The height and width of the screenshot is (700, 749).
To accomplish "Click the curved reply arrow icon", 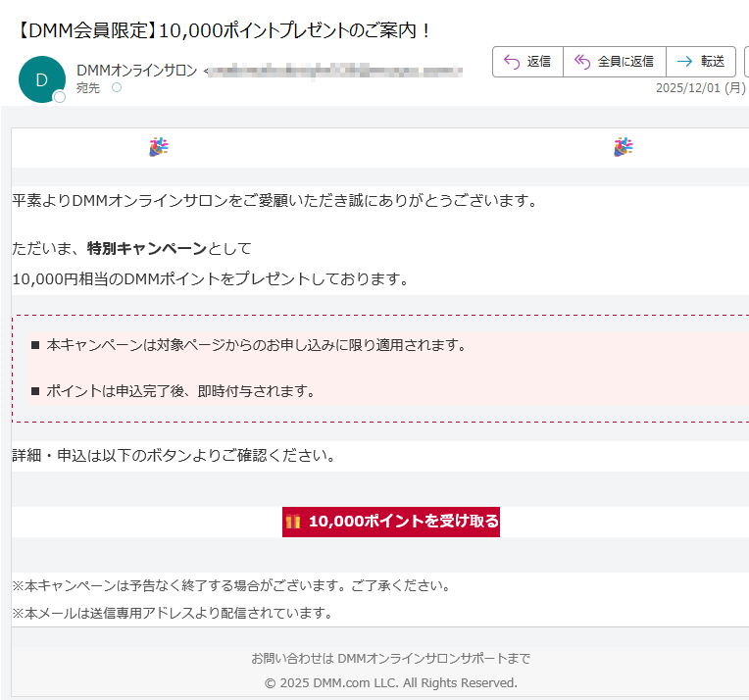I will [x=512, y=62].
